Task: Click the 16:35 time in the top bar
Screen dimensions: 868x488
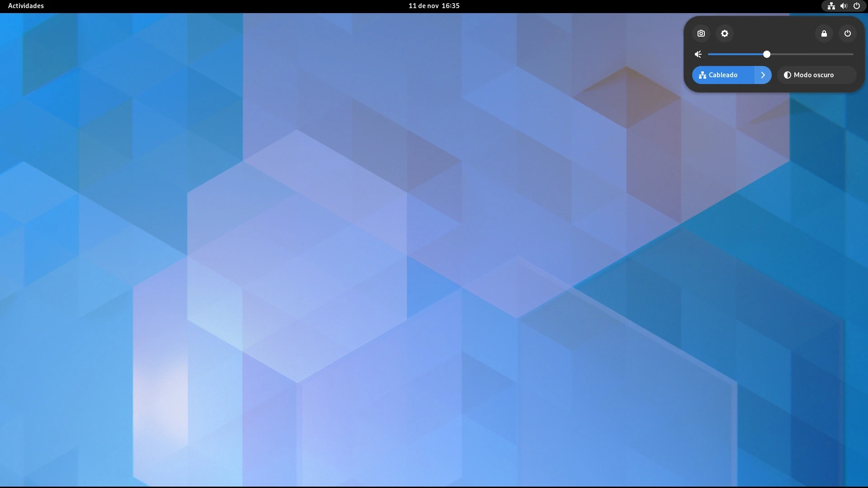Action: click(450, 6)
